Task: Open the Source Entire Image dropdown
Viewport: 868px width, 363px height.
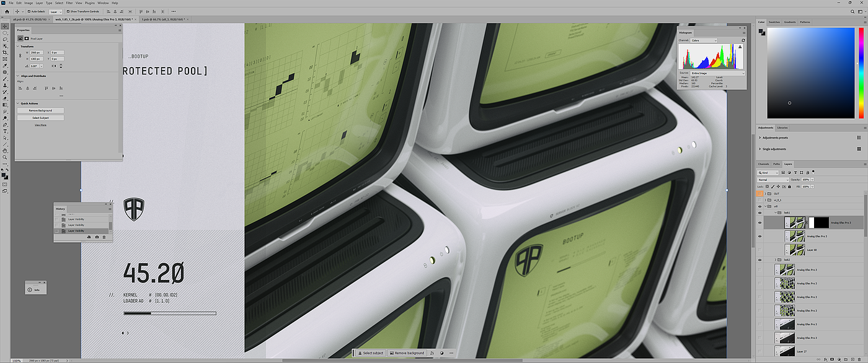Action: click(x=717, y=73)
